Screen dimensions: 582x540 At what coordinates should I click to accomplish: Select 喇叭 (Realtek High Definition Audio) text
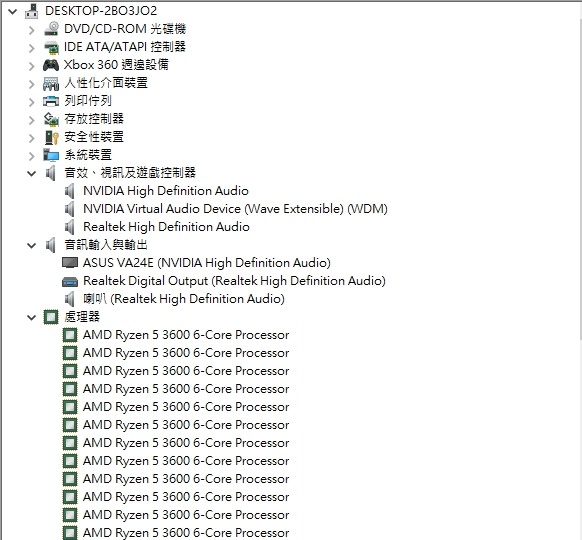tap(184, 299)
